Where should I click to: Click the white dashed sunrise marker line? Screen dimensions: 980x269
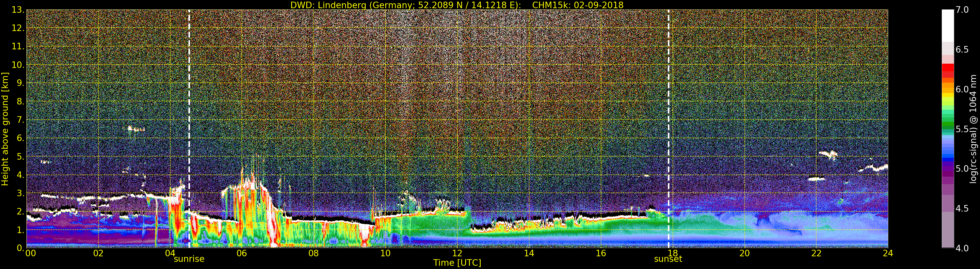click(189, 129)
